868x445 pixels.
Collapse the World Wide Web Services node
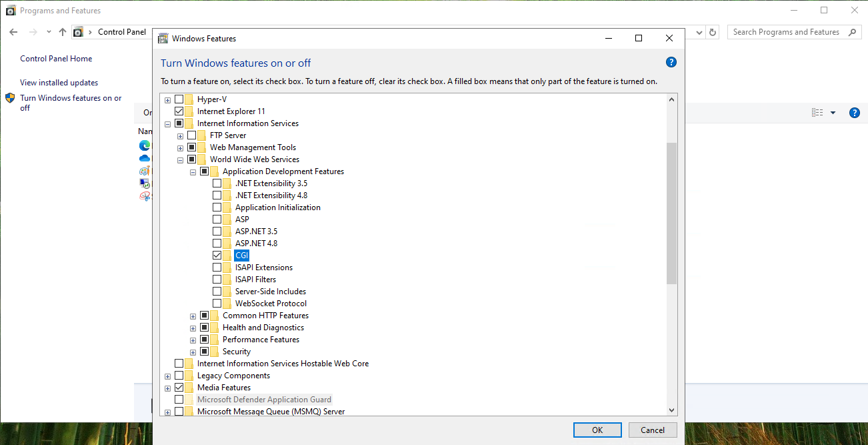(x=180, y=159)
